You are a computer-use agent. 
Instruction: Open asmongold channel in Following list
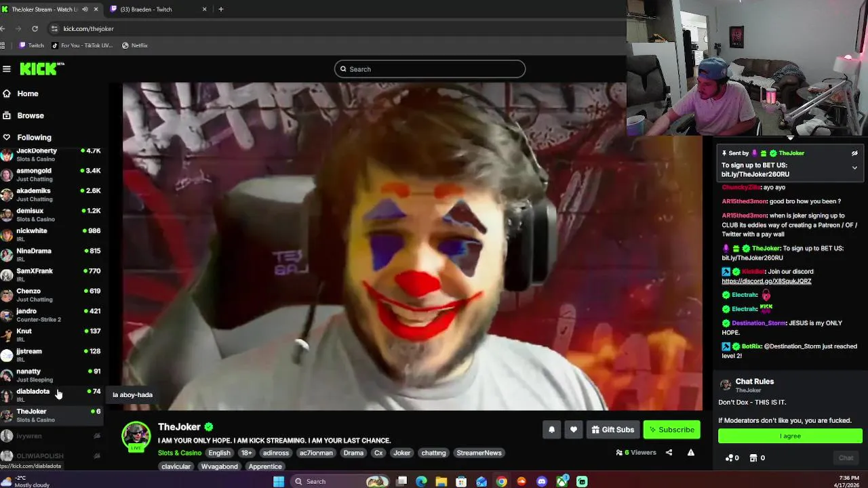[x=52, y=174]
